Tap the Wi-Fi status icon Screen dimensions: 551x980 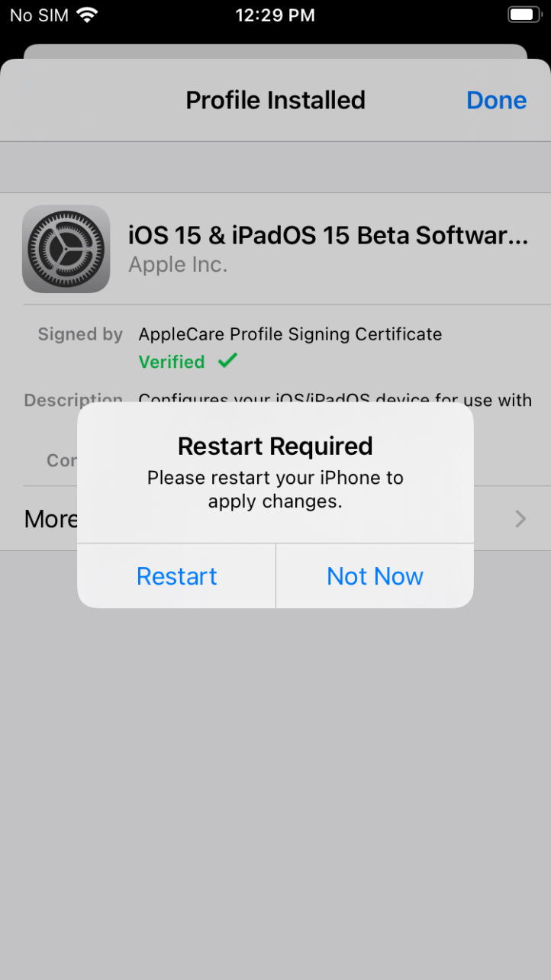[x=88, y=15]
